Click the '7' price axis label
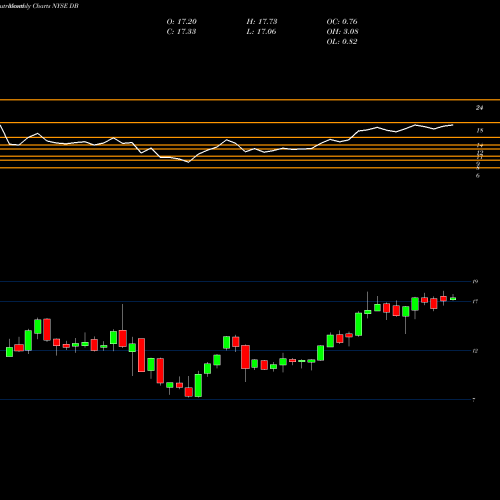Screen dimensions: 500x500 (474, 400)
